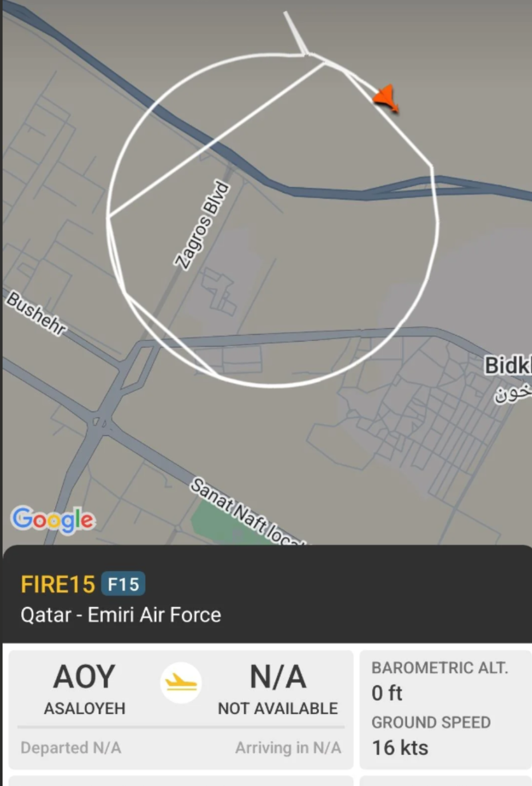Screen dimensions: 532x786
Task: Click the Zagros Blvd road label
Action: pyautogui.click(x=202, y=225)
